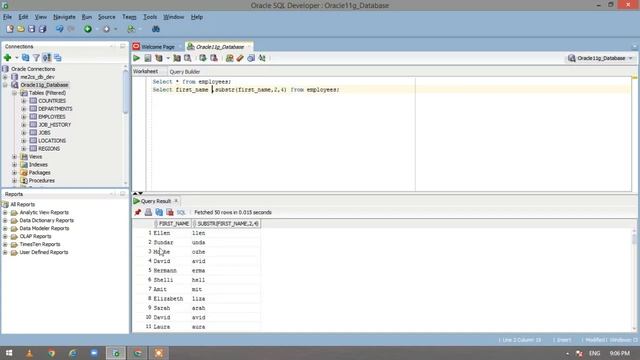Click the New file icon in main toolbar
Viewport: 640px width, 360px height.
pos(10,29)
